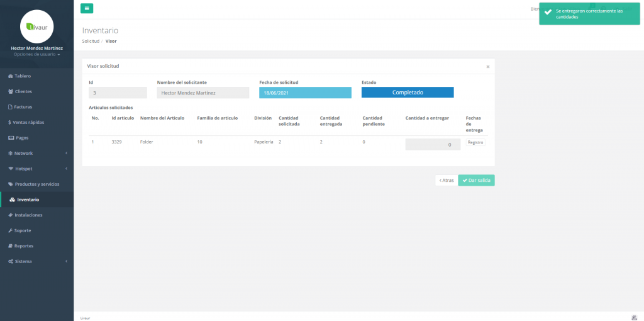Click the Ventas rápidas dollar icon
Image resolution: width=644 pixels, height=321 pixels.
click(9, 122)
